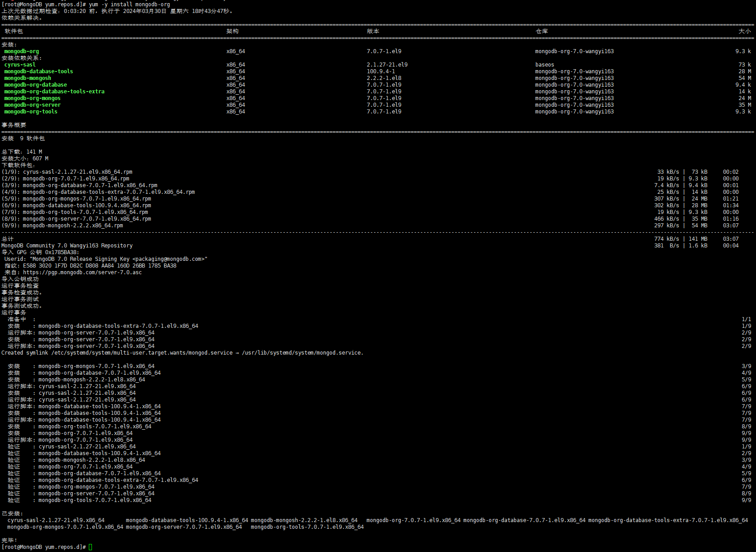
Task: Select the cyrus-sasl package entry
Action: tap(19, 64)
